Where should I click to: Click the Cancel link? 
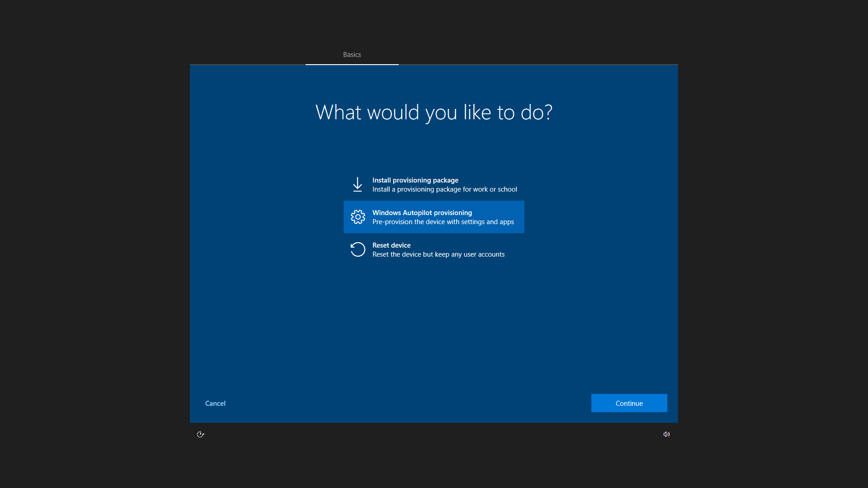215,404
